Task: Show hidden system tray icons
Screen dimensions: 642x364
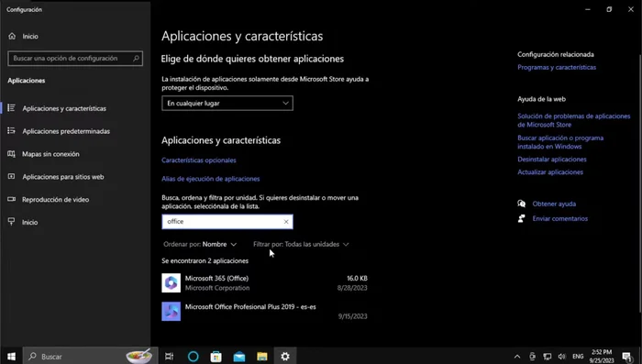Action: tap(517, 357)
